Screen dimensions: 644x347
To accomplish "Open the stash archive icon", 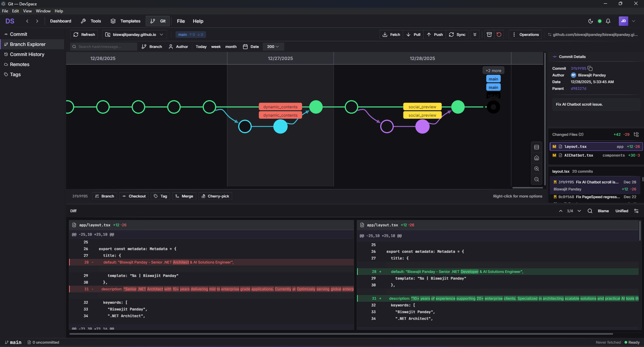I will (x=489, y=35).
